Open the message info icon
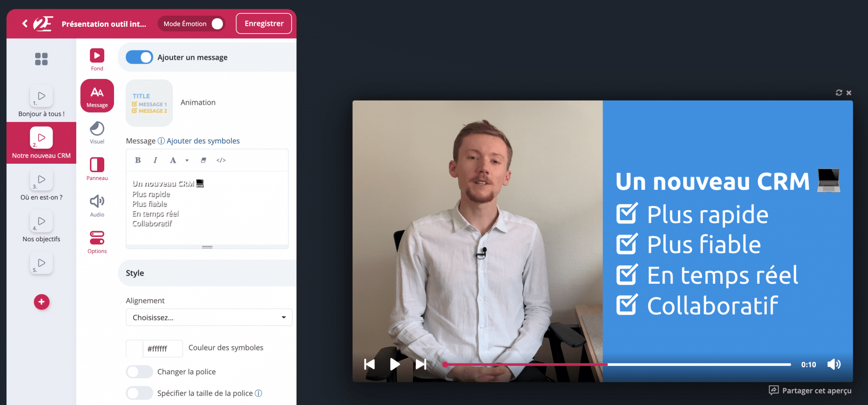The width and height of the screenshot is (868, 405). pos(161,141)
